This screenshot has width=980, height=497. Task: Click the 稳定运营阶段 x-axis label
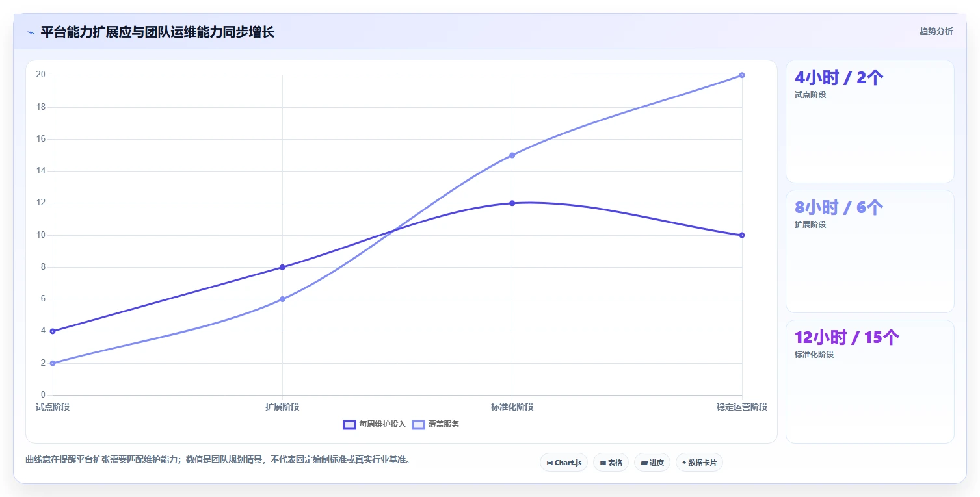742,407
